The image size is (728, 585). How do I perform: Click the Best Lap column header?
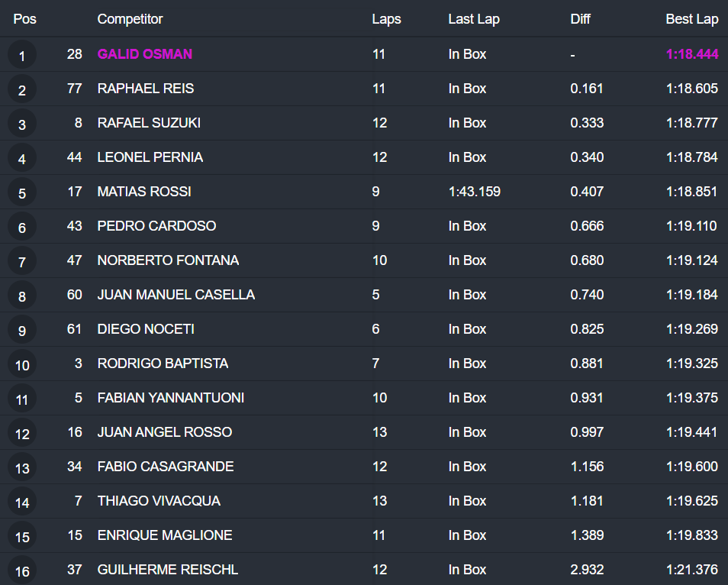point(691,19)
